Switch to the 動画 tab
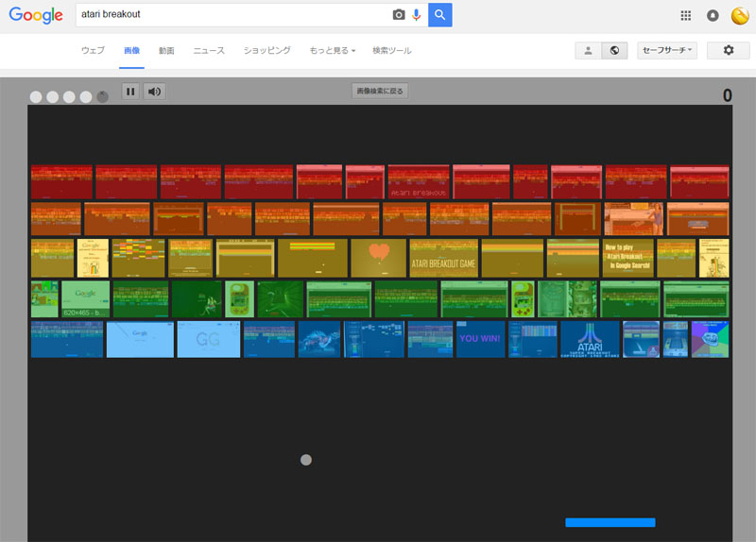 tap(166, 51)
